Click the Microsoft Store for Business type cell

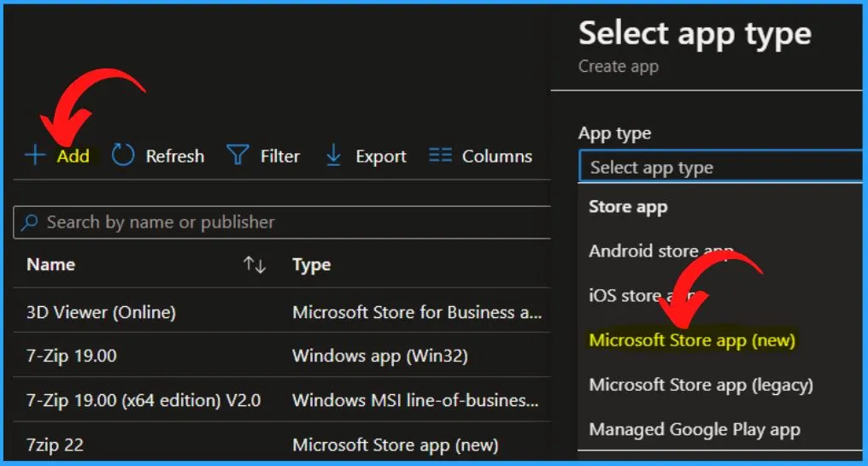click(417, 312)
